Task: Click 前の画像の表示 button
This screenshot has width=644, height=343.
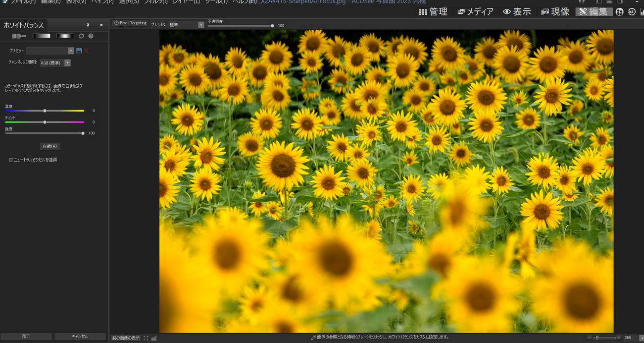Action: [126, 338]
